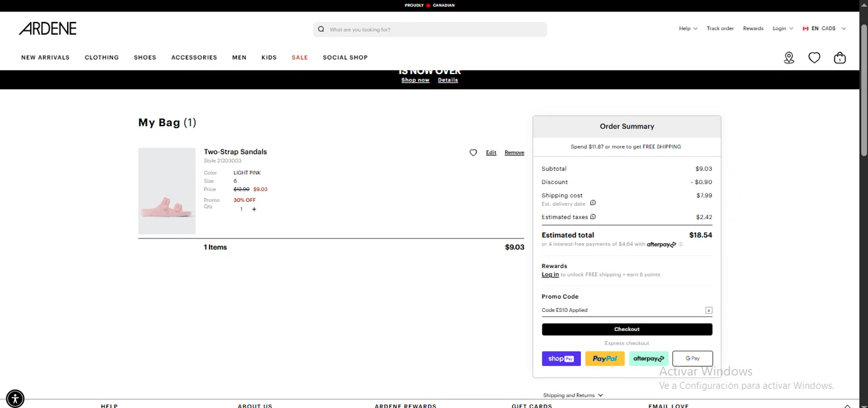The width and height of the screenshot is (868, 408).
Task: Open the Sale menu
Action: pyautogui.click(x=300, y=57)
